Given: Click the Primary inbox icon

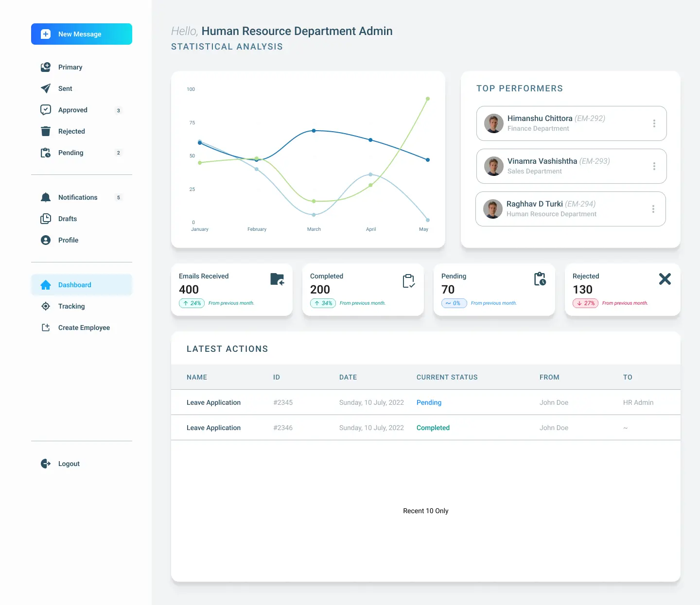Looking at the screenshot, I should pyautogui.click(x=46, y=67).
